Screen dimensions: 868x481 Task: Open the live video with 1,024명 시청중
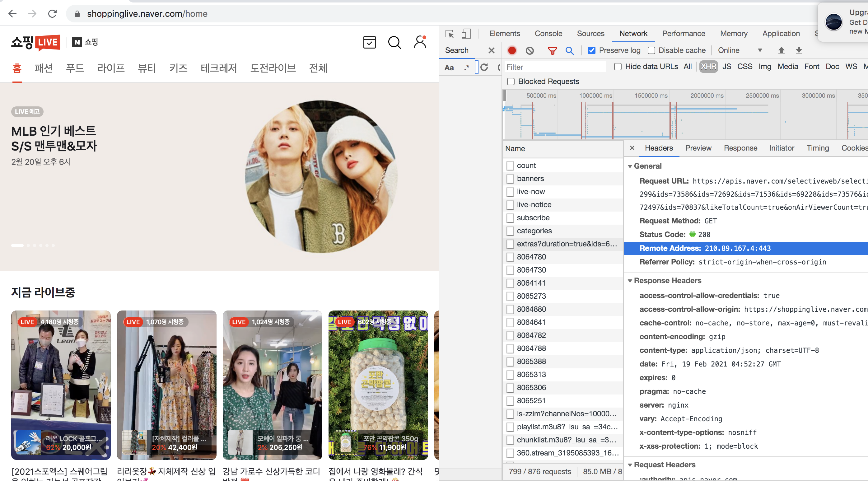(x=272, y=385)
